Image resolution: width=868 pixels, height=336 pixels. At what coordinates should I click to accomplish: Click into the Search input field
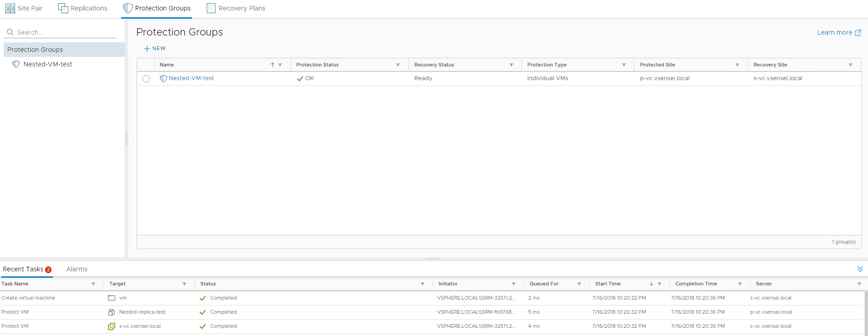pos(64,32)
